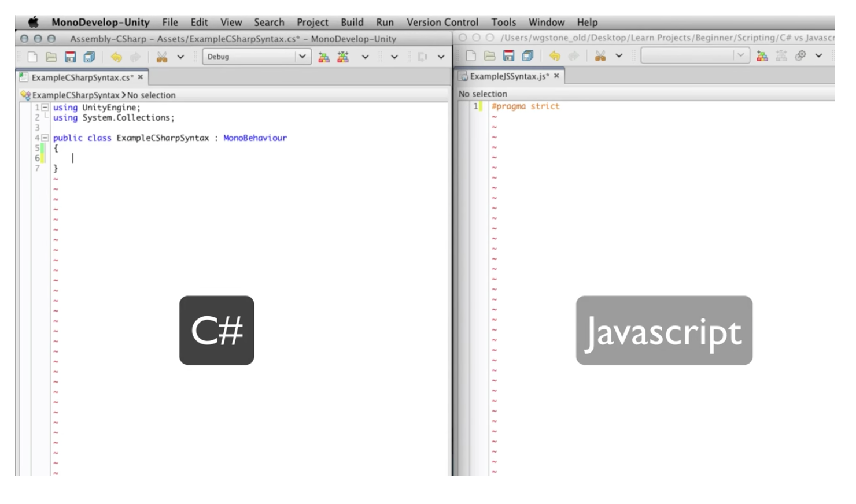Build the solution in the Assembly-CSharp window

[324, 57]
